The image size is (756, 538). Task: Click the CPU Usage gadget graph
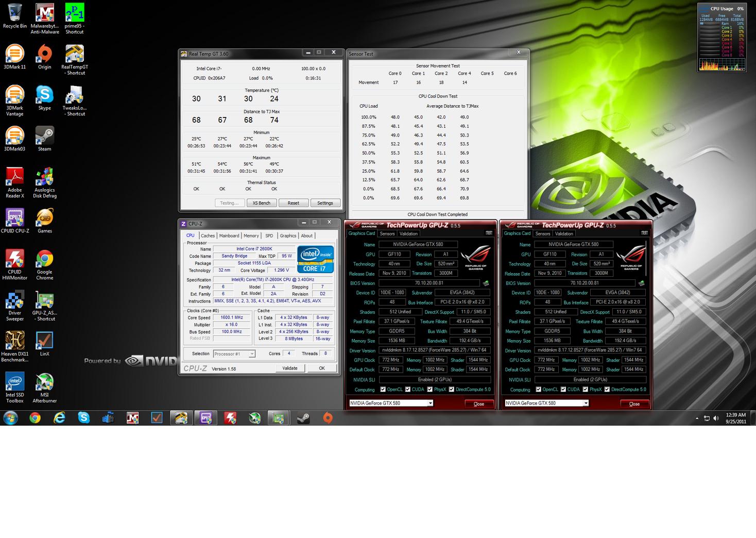pyautogui.click(x=722, y=65)
